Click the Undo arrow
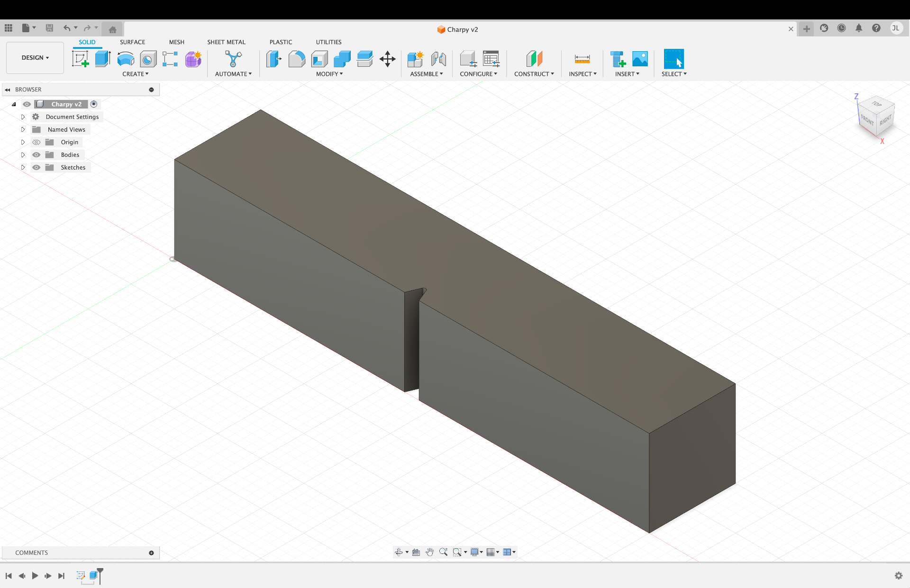 pyautogui.click(x=67, y=28)
